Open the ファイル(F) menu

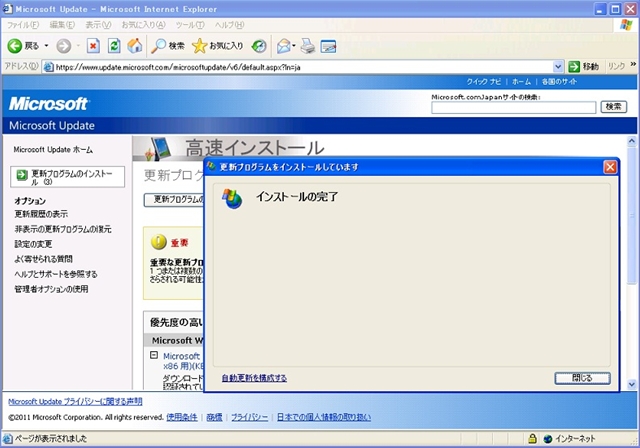point(23,25)
